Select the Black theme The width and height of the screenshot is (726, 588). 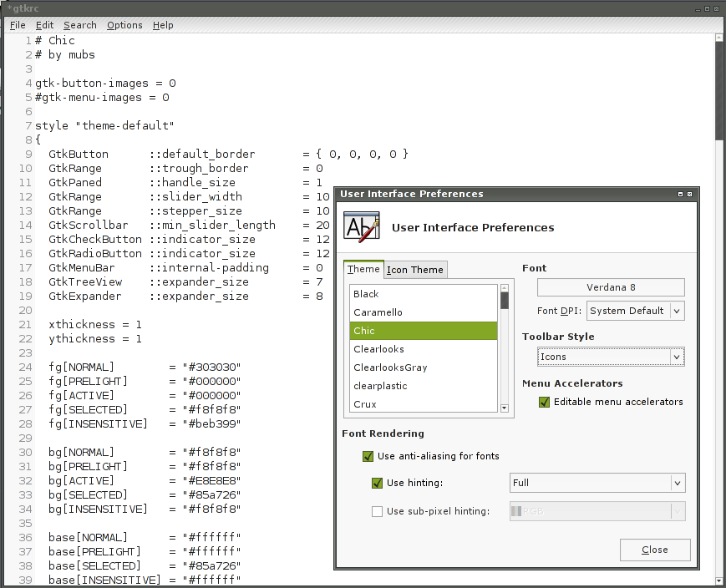pos(424,294)
